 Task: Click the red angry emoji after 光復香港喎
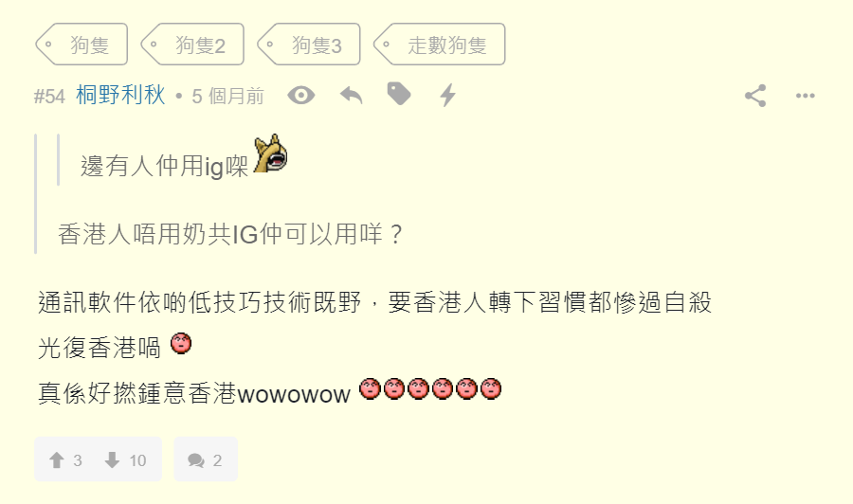pyautogui.click(x=181, y=344)
